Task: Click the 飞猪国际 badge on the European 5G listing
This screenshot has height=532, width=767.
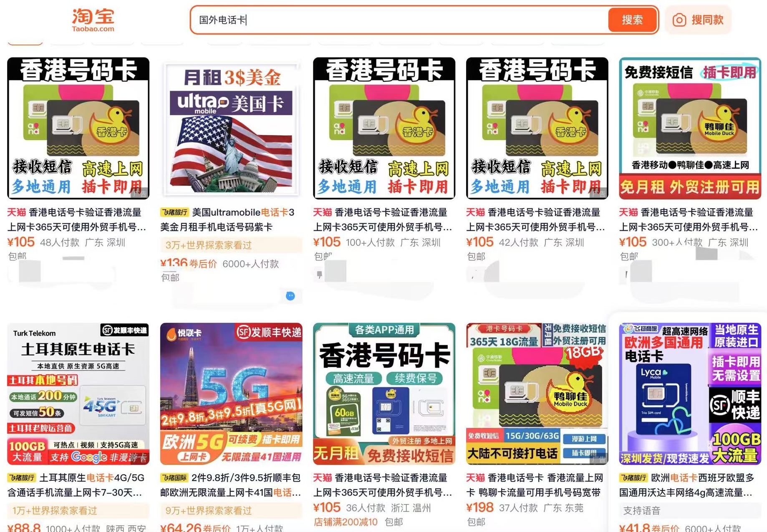Action: coord(174,477)
